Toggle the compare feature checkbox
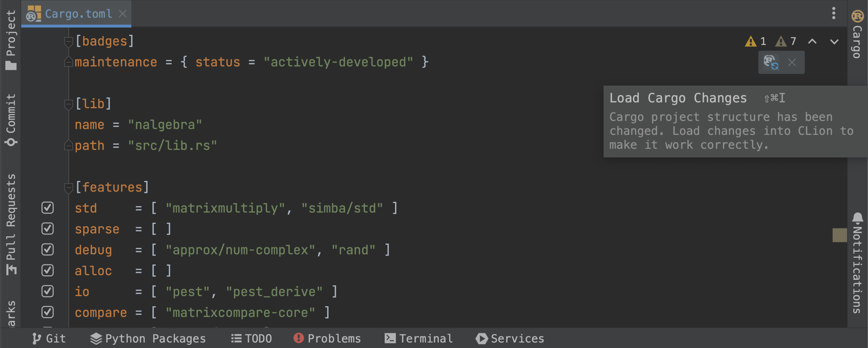Screen dimensions: 868x348 (47, 312)
